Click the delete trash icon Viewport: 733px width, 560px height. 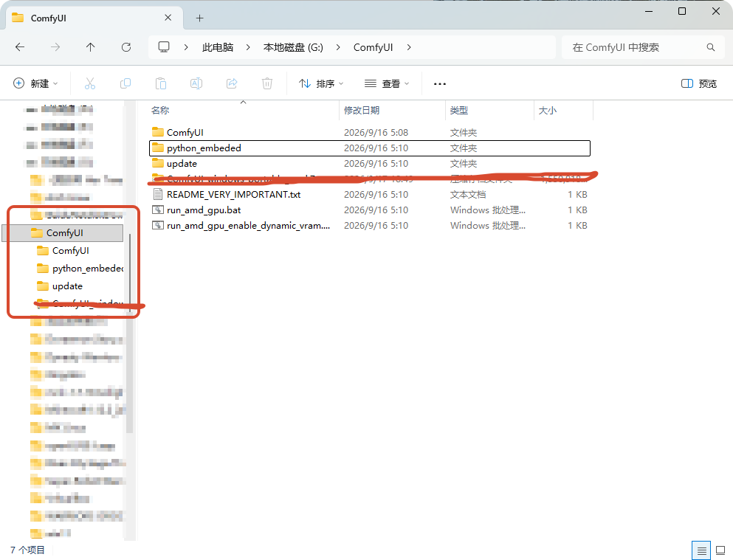pyautogui.click(x=267, y=83)
